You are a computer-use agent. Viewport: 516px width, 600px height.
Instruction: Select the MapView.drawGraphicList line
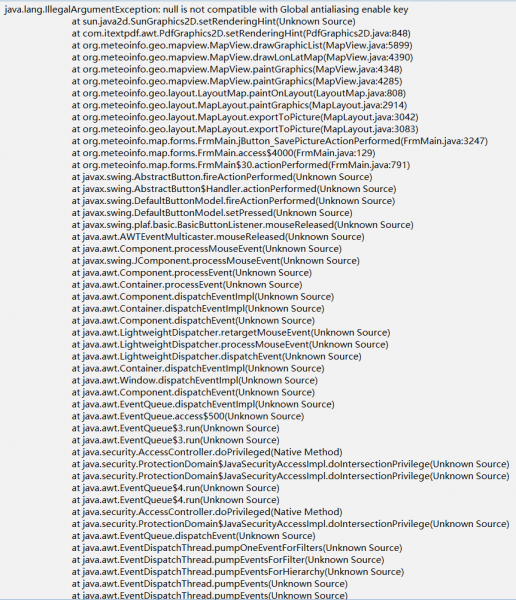pyautogui.click(x=242, y=45)
